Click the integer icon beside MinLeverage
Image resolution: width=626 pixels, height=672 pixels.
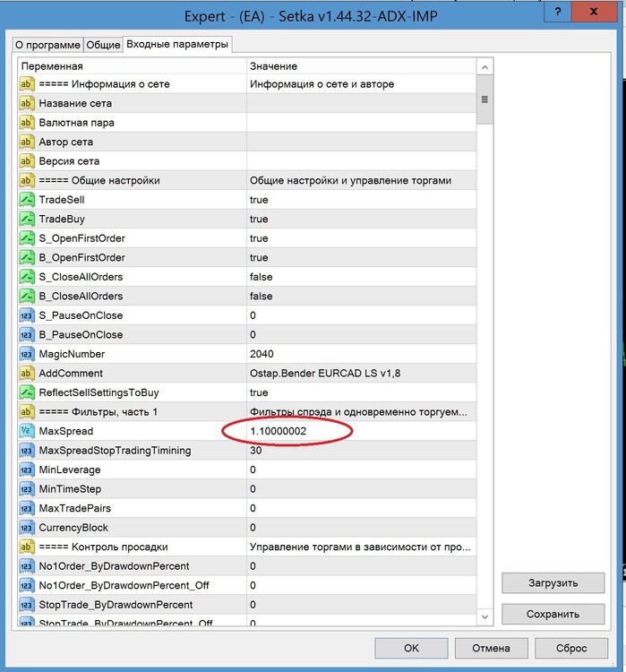tap(27, 470)
